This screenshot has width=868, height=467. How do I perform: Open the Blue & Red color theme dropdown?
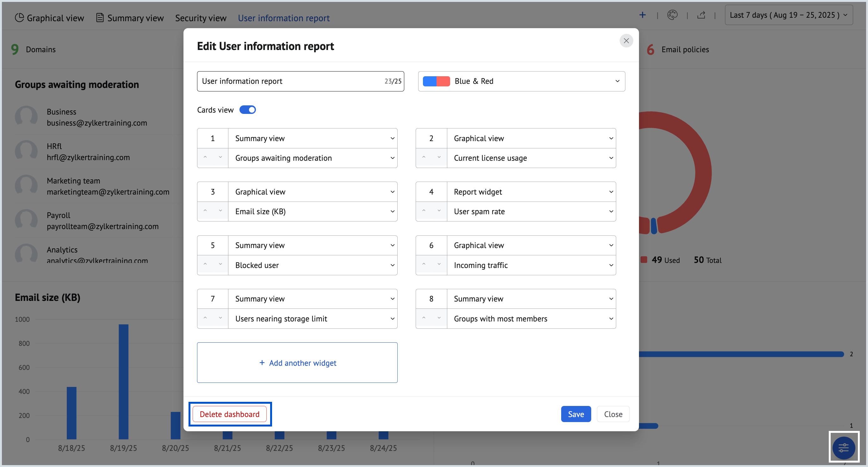coord(617,81)
